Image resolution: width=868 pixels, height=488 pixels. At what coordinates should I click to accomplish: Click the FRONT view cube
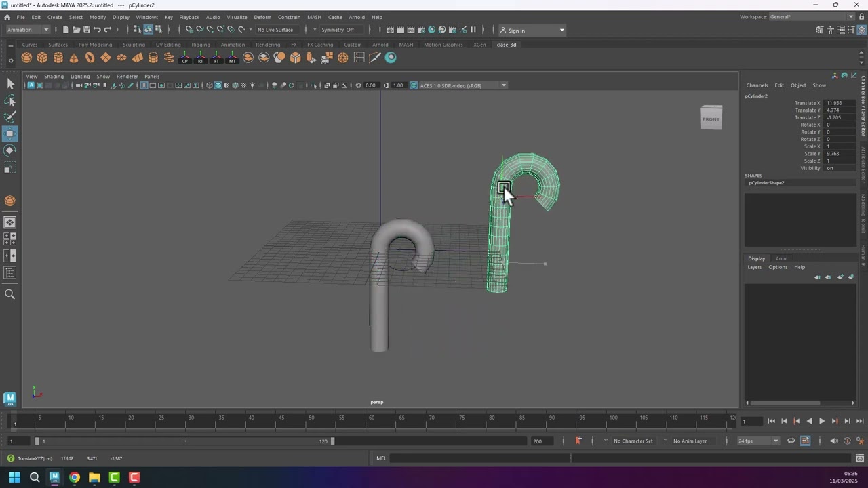711,118
